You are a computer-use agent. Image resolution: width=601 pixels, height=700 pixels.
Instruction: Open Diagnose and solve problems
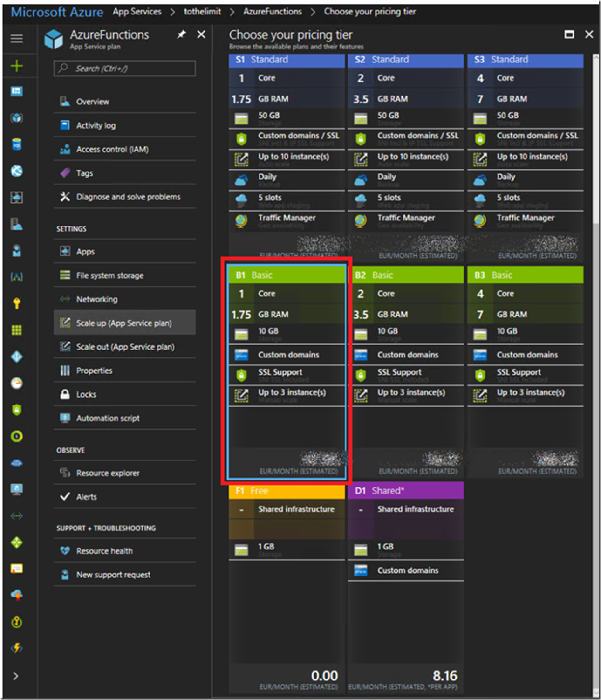(x=124, y=197)
